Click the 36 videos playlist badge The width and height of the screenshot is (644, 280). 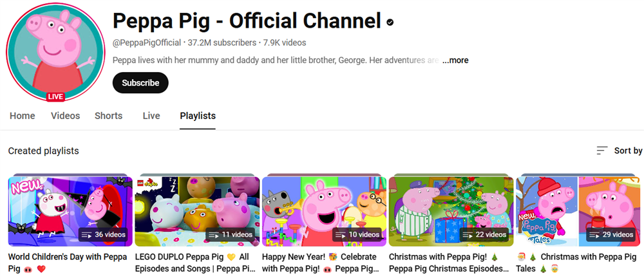pyautogui.click(x=104, y=235)
